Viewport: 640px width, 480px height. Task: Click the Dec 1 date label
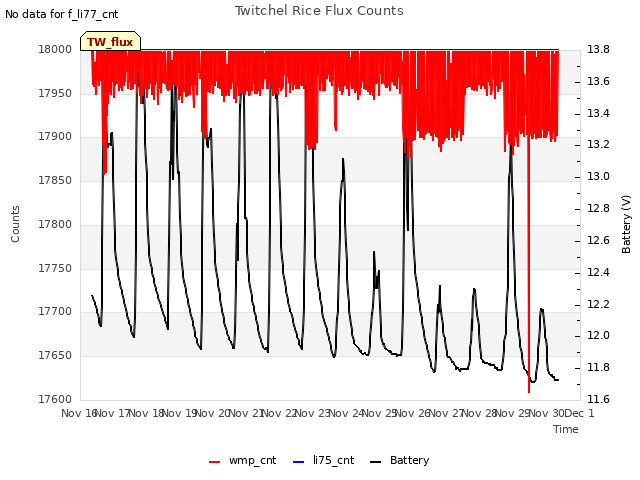point(580,413)
